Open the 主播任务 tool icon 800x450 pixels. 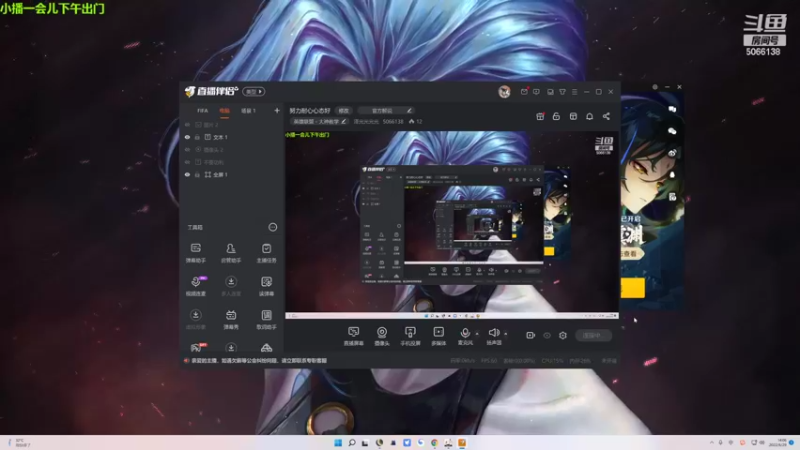(266, 253)
